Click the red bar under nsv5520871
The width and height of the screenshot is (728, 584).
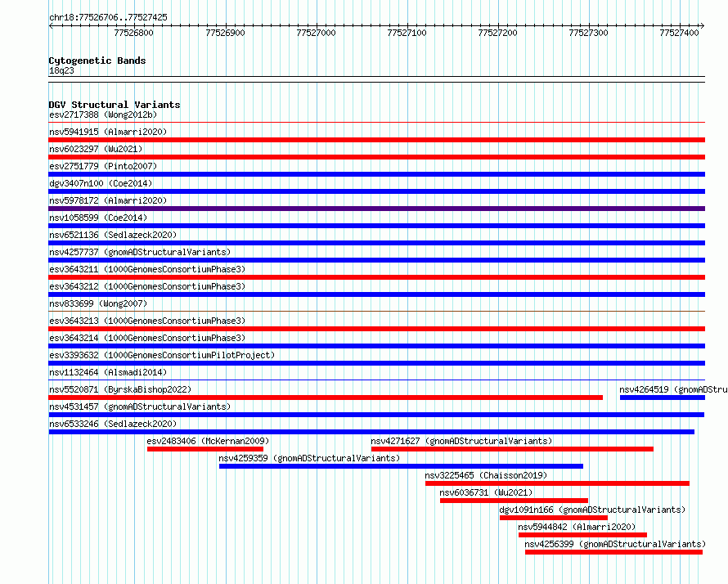(326, 398)
